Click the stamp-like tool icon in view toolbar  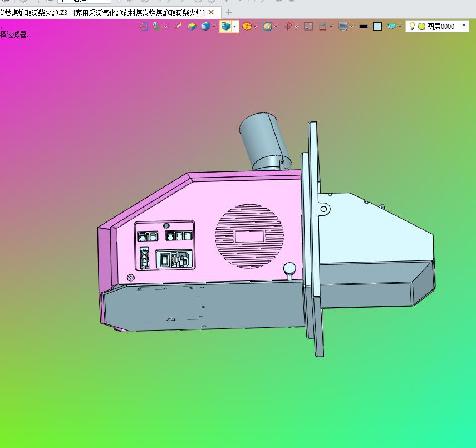pyautogui.click(x=157, y=27)
